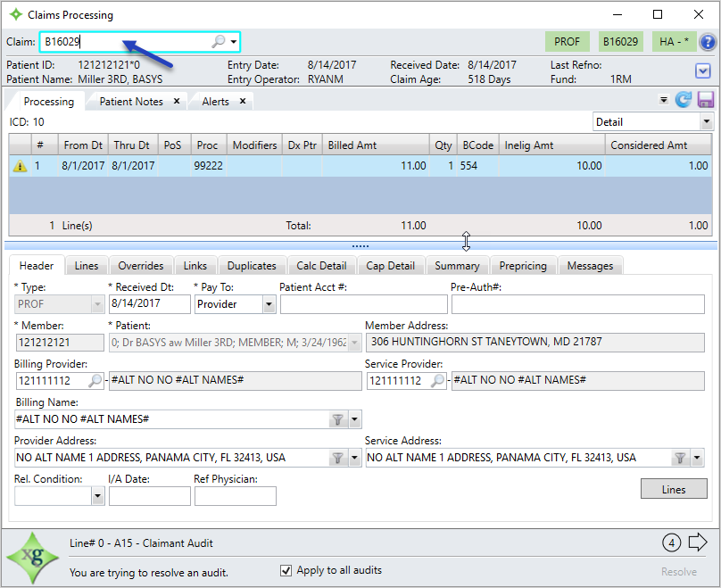Click the claim search magnifier icon
Screen dimensions: 721x588
(219, 41)
